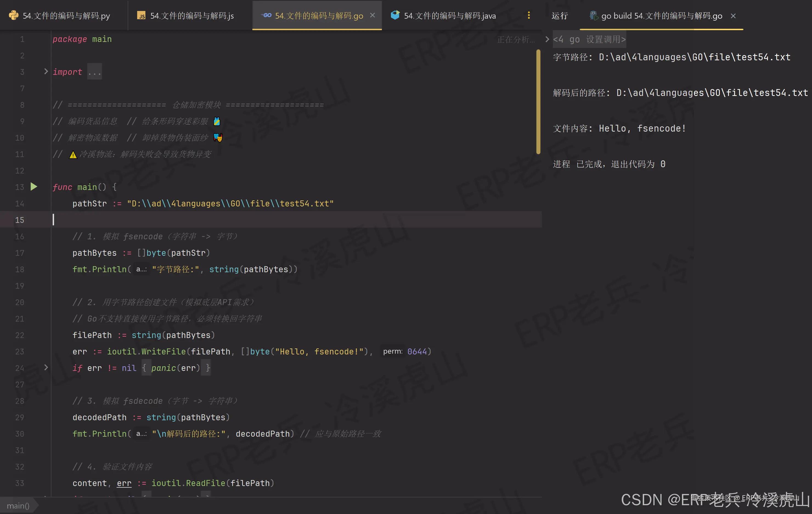812x514 pixels.
Task: Click the Go gopher icon on the .go tab
Action: coord(267,15)
